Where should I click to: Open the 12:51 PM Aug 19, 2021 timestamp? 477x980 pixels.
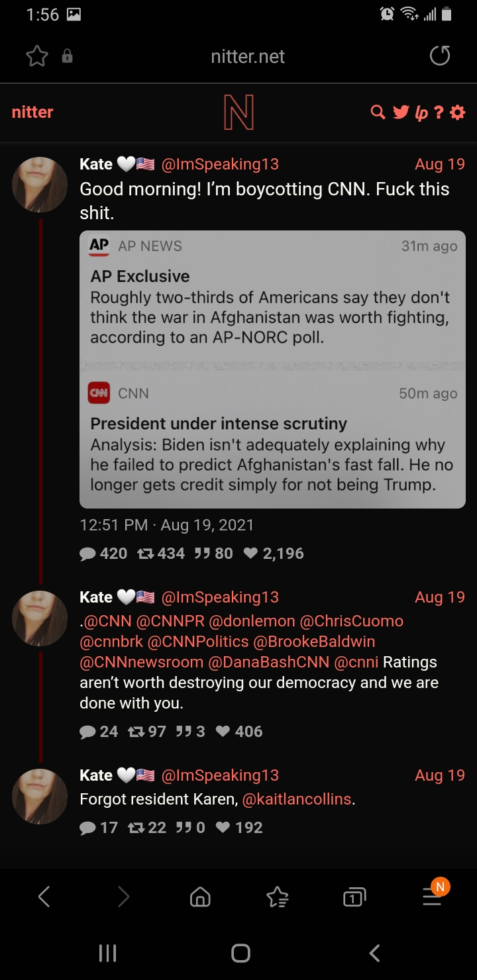[167, 525]
